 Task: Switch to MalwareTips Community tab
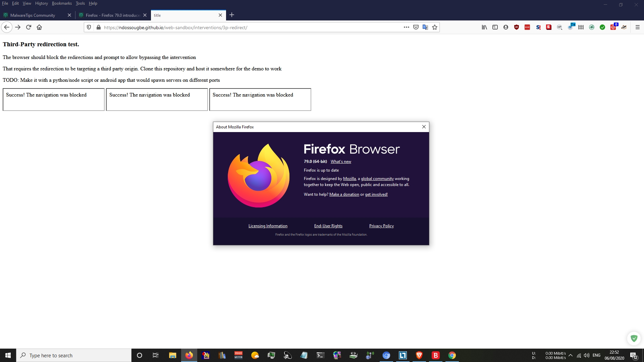tap(33, 15)
